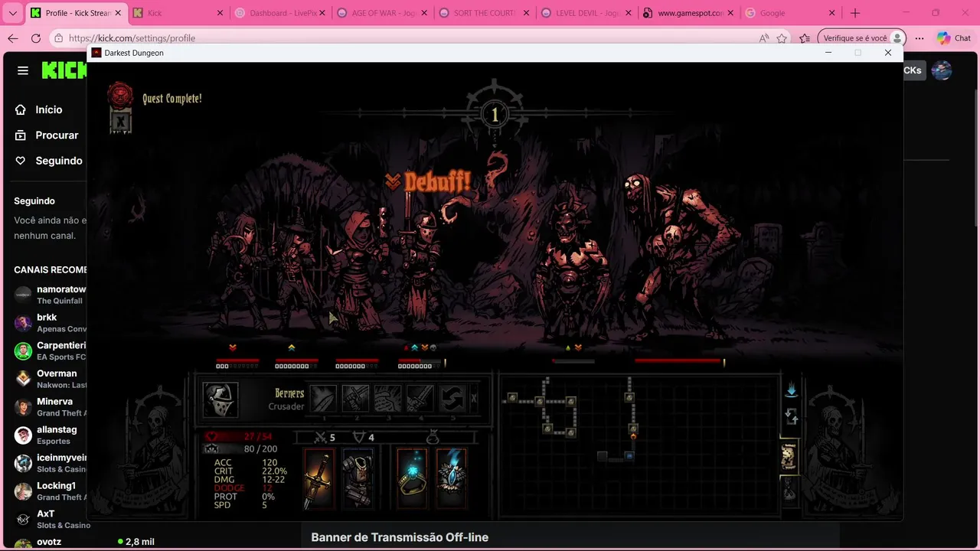Switch to the inventory bag tab
This screenshot has width=980, height=551.
789,489
